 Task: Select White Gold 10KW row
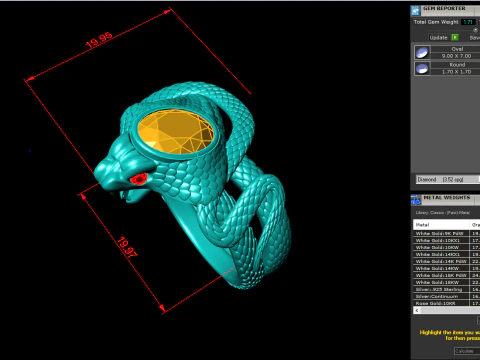pos(441,247)
